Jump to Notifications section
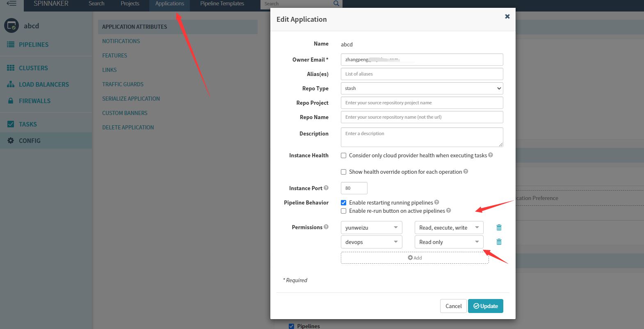 121,41
